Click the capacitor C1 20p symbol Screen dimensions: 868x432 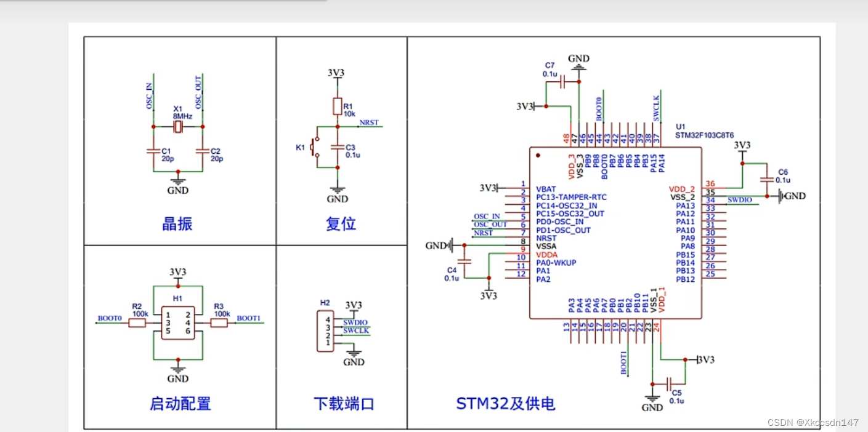click(154, 152)
